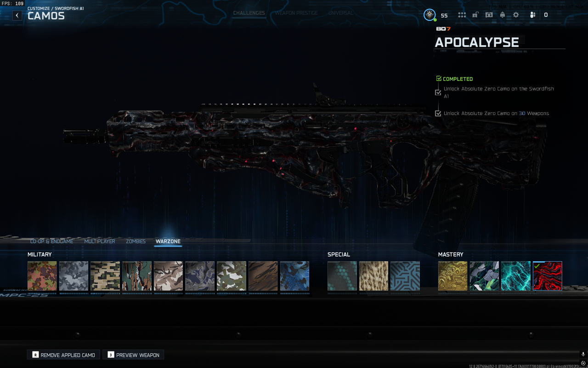588x368 pixels.
Task: Select the navy swirl Military camo
Action: (x=200, y=276)
